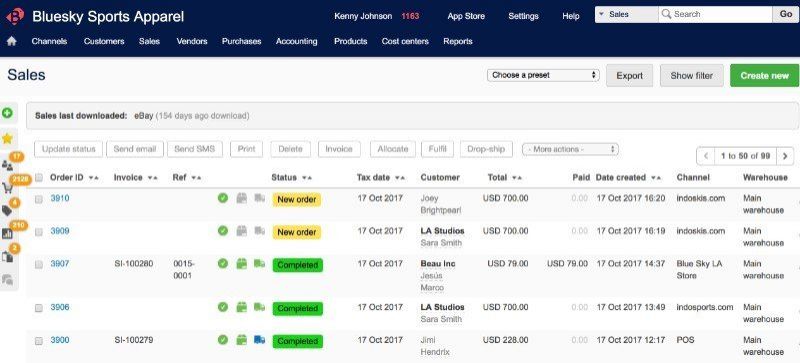Click the Create new button

764,76
